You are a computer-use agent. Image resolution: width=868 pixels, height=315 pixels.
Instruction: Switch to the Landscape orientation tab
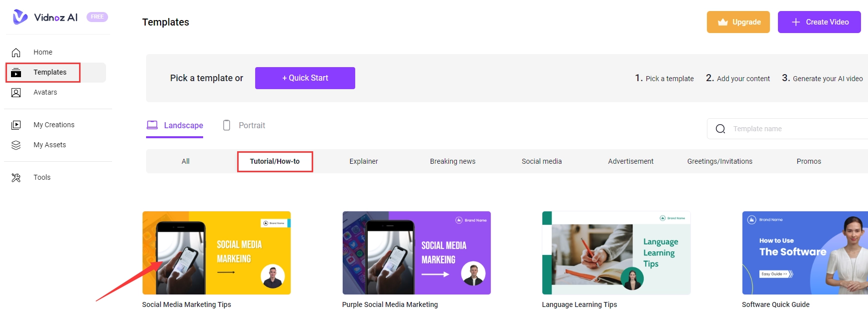coord(175,125)
